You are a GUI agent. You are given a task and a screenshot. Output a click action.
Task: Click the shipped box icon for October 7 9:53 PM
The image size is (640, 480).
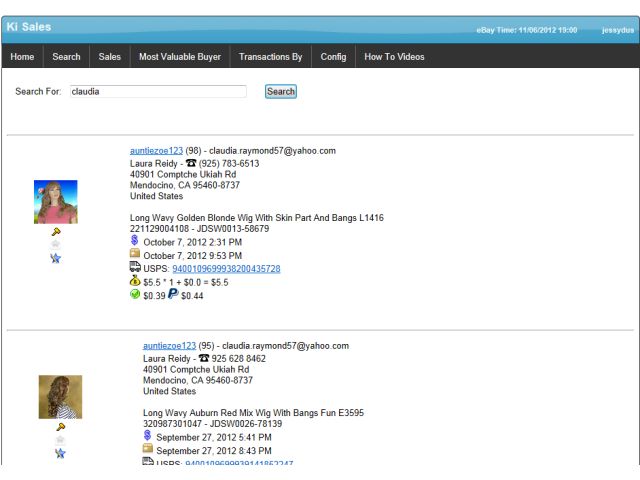coord(135,253)
